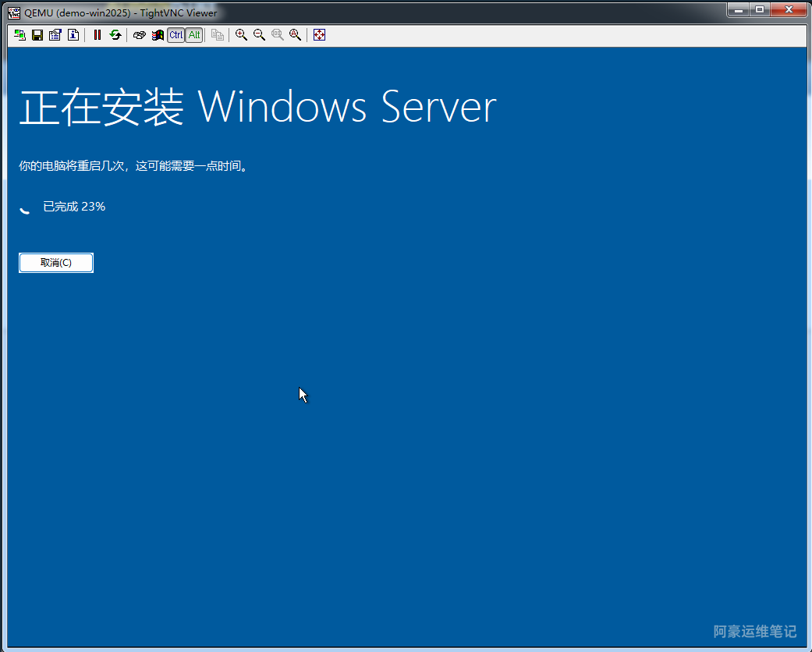Screen dimensions: 812x652
Task: Click the New connection toolbar icon
Action: click(20, 35)
